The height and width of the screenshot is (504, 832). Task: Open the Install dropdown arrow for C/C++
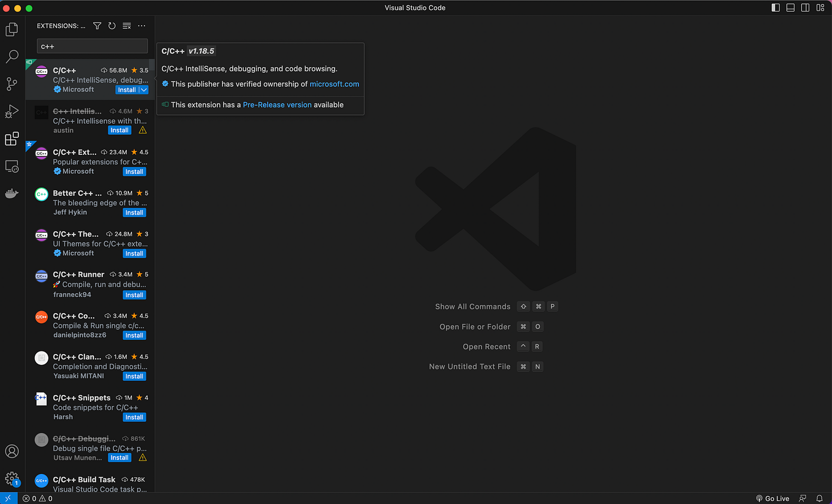pyautogui.click(x=143, y=90)
